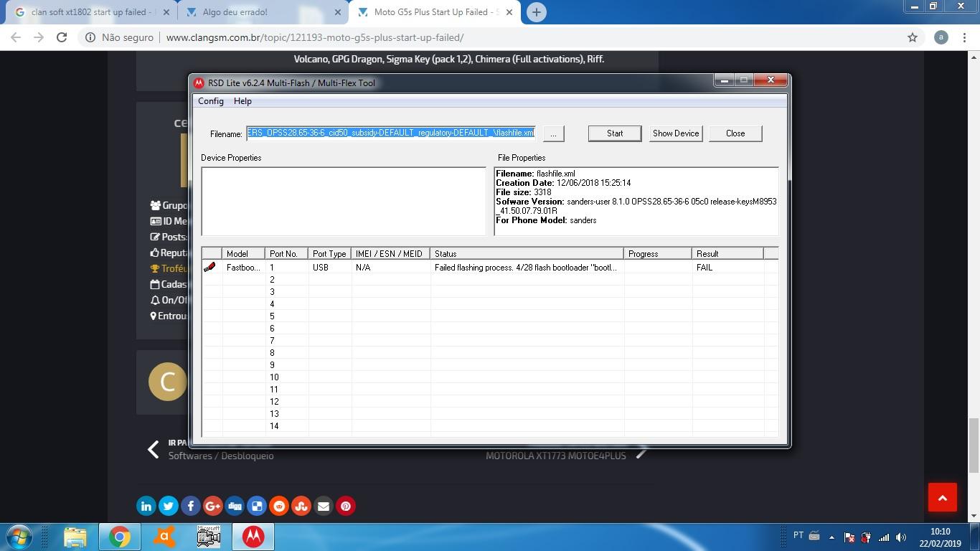Click the Filename input field
Viewport: 980px width, 551px height.
391,133
